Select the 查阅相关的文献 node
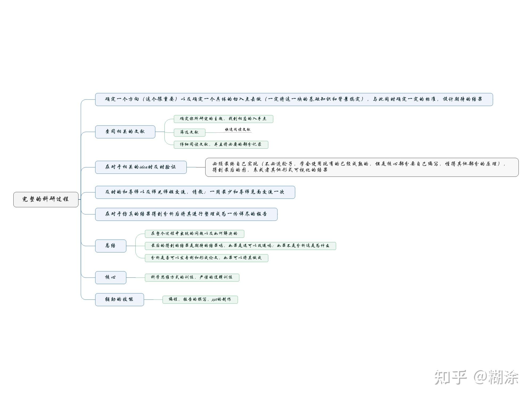 125,132
